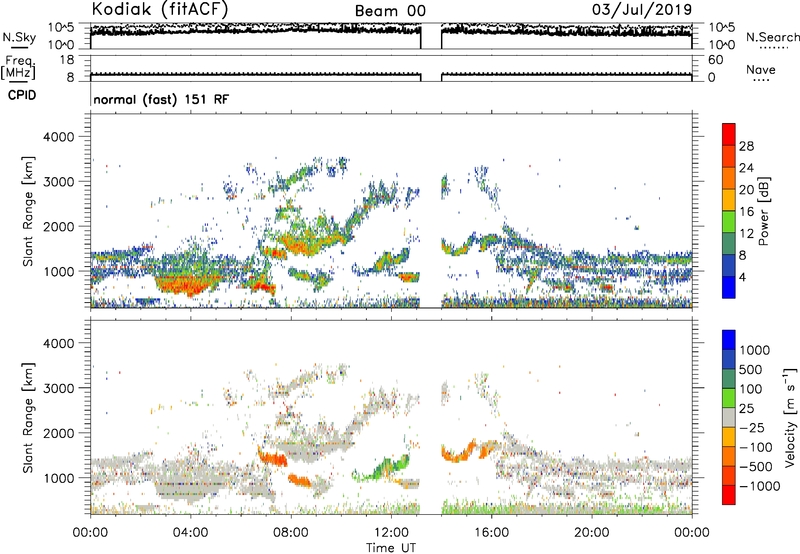Click the '04:00' time tick label

pos(190,533)
